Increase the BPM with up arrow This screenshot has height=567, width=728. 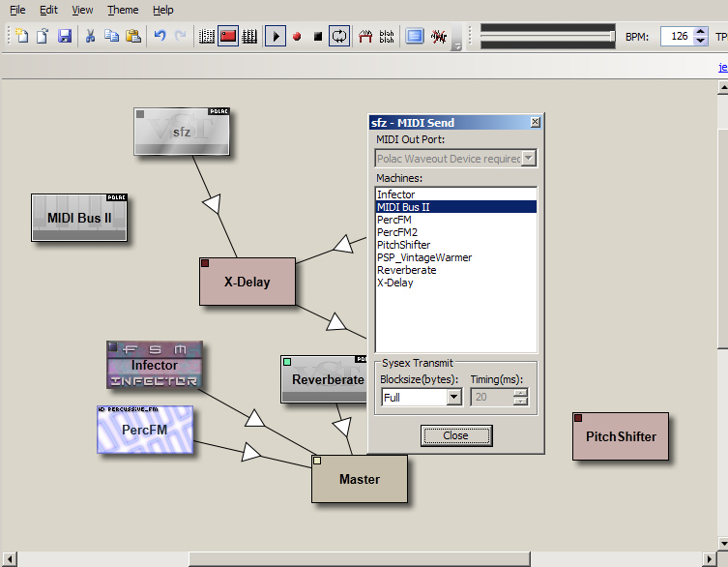click(701, 31)
